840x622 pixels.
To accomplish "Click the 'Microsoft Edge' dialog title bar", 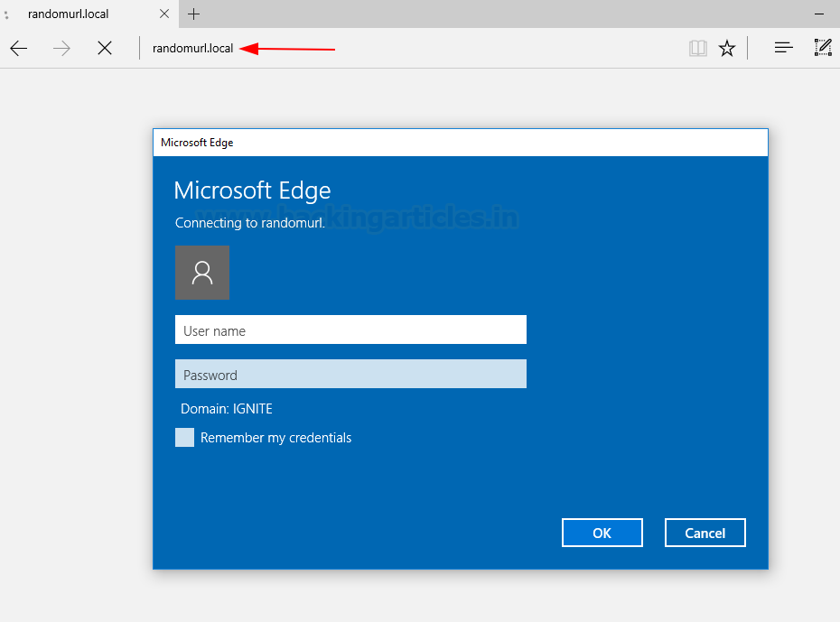I will 461,143.
